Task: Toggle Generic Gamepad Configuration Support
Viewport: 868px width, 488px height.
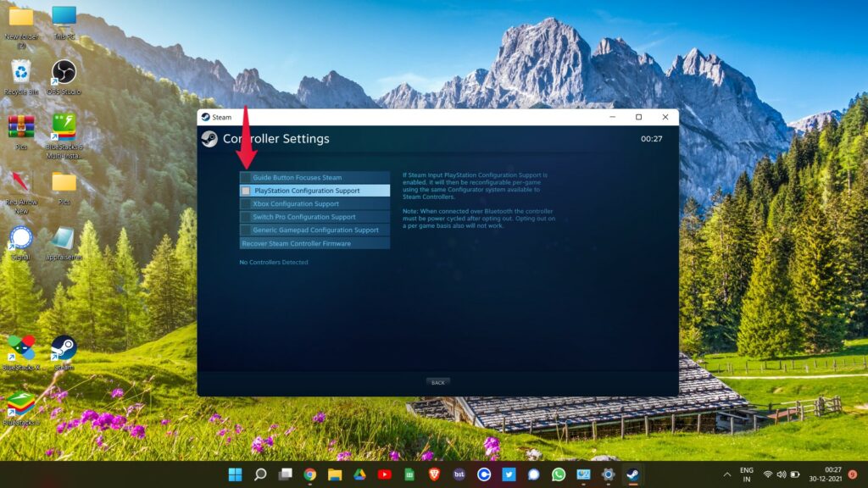Action: point(314,230)
